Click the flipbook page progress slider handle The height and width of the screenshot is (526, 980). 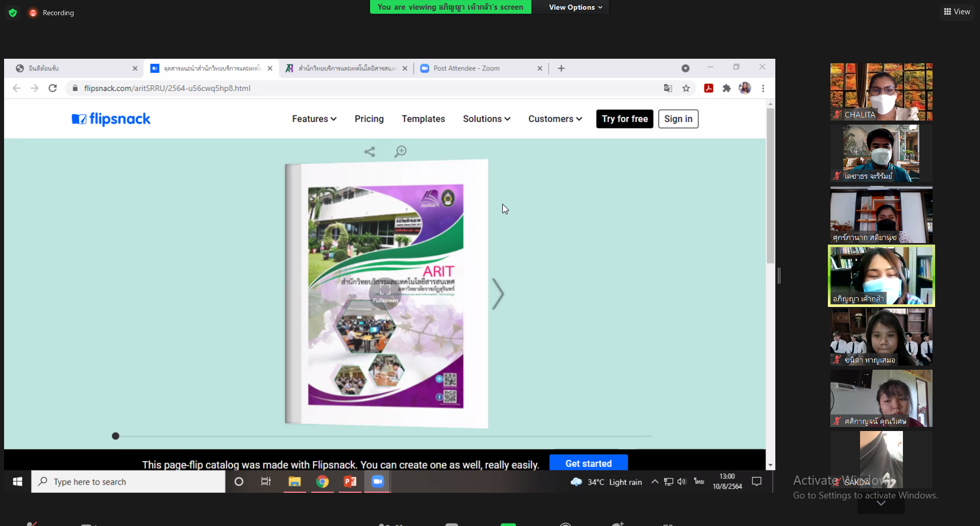coord(115,436)
